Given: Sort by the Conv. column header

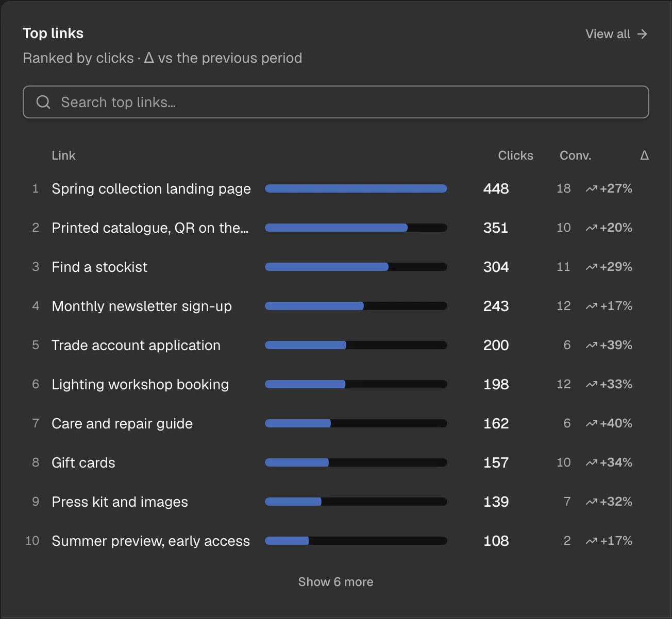Looking at the screenshot, I should (575, 156).
